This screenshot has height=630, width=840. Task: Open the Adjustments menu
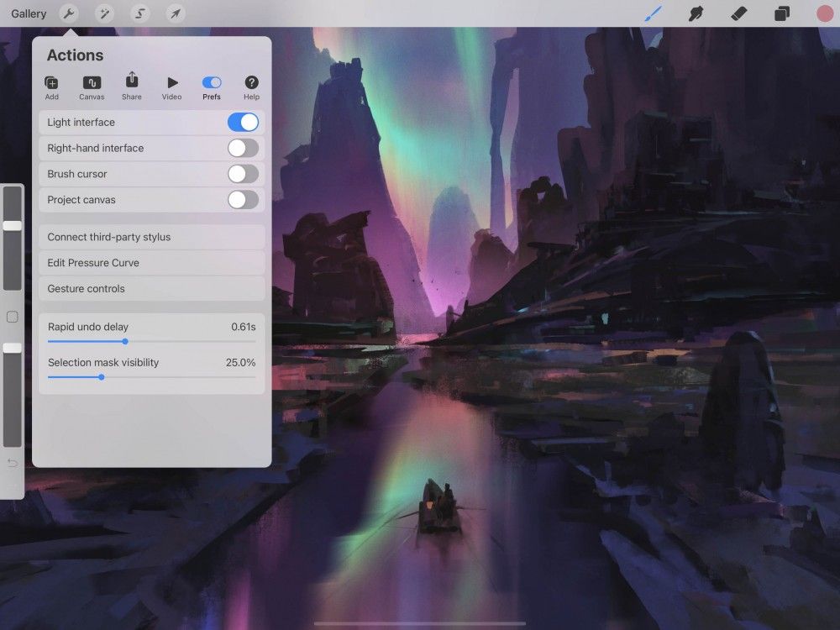104,13
